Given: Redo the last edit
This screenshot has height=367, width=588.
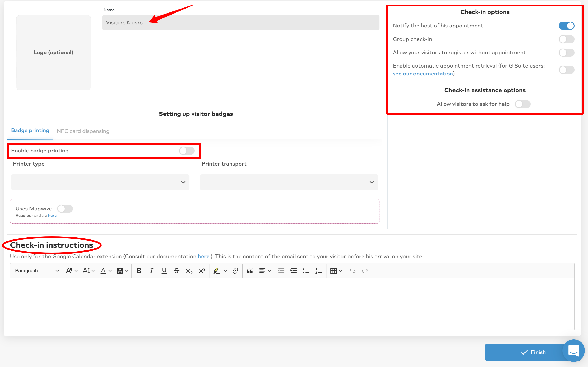Looking at the screenshot, I should (x=365, y=271).
